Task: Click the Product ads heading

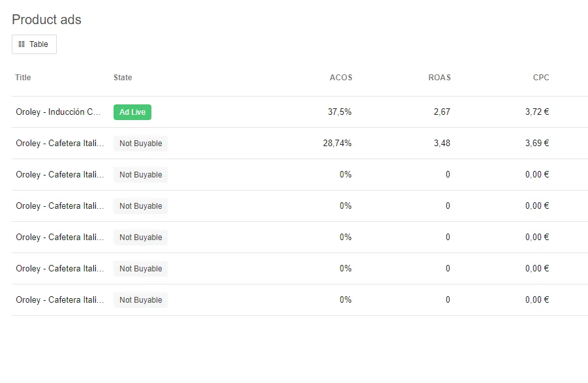Action: 46,20
